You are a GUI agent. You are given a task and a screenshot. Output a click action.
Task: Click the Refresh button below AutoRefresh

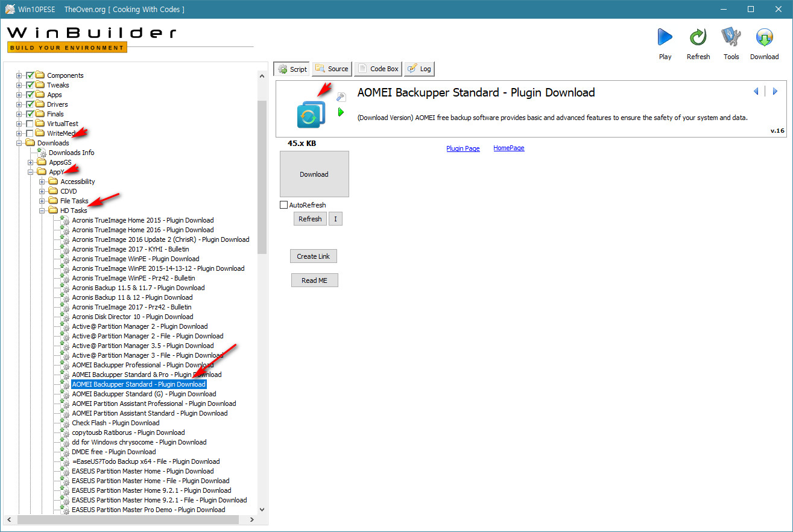(x=310, y=219)
